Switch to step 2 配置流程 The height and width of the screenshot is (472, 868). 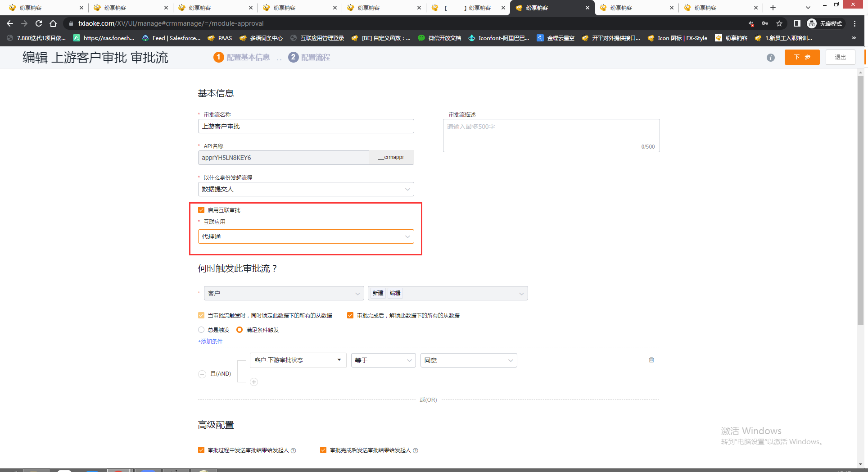point(309,57)
